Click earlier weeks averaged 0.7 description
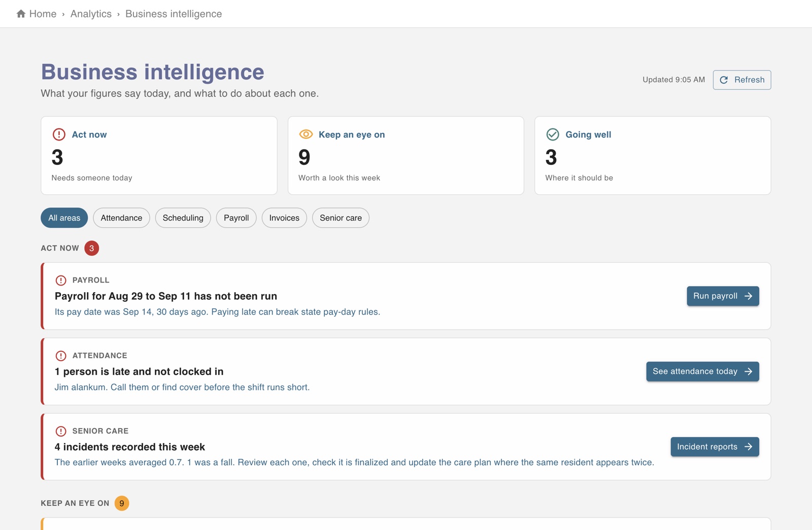Viewport: 812px width, 530px height. pos(354,462)
